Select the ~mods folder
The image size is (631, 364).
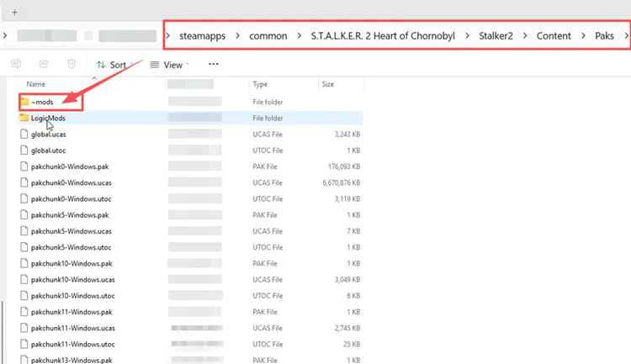click(42, 103)
